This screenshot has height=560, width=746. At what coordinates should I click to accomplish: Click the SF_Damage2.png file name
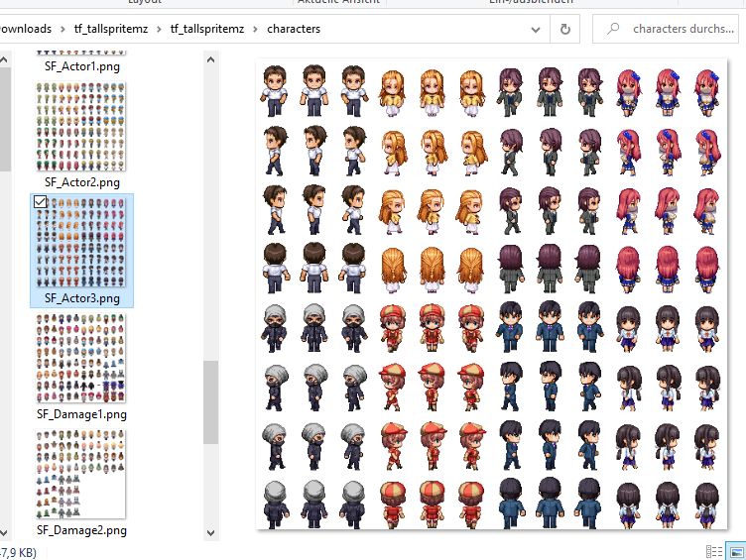click(81, 530)
